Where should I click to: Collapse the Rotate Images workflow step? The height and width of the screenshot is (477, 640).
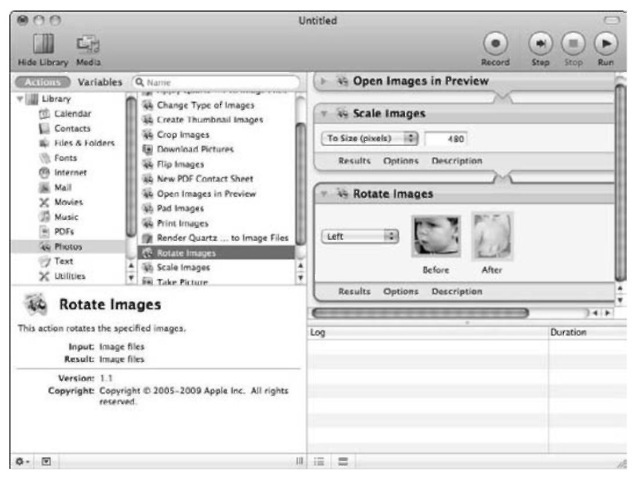324,194
